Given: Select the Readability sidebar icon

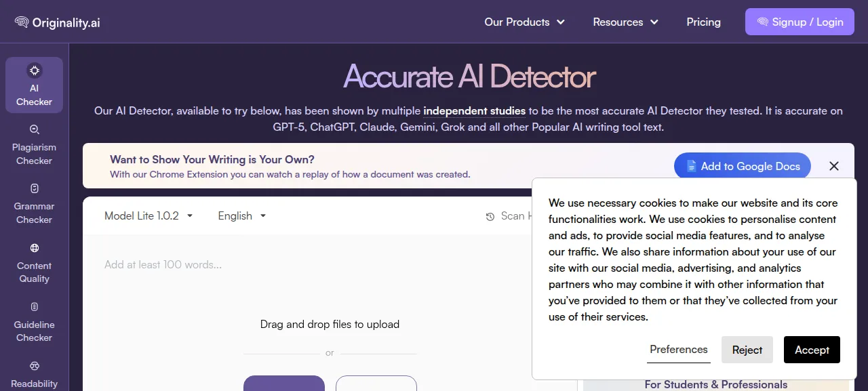Looking at the screenshot, I should [35, 366].
